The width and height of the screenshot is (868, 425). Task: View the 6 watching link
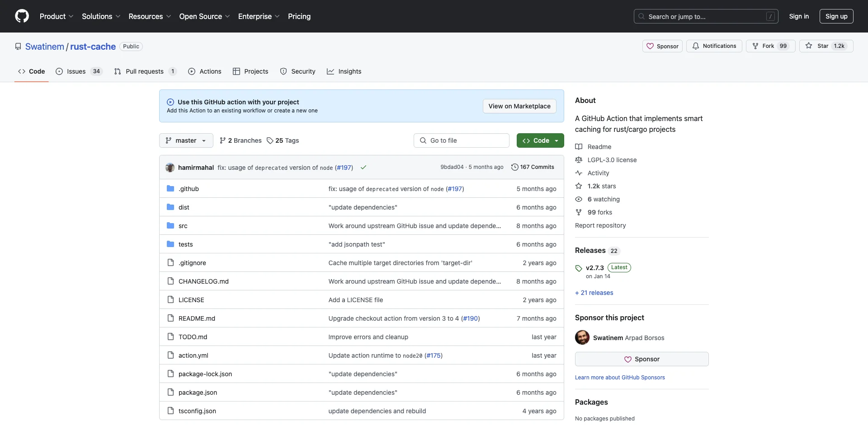point(597,199)
